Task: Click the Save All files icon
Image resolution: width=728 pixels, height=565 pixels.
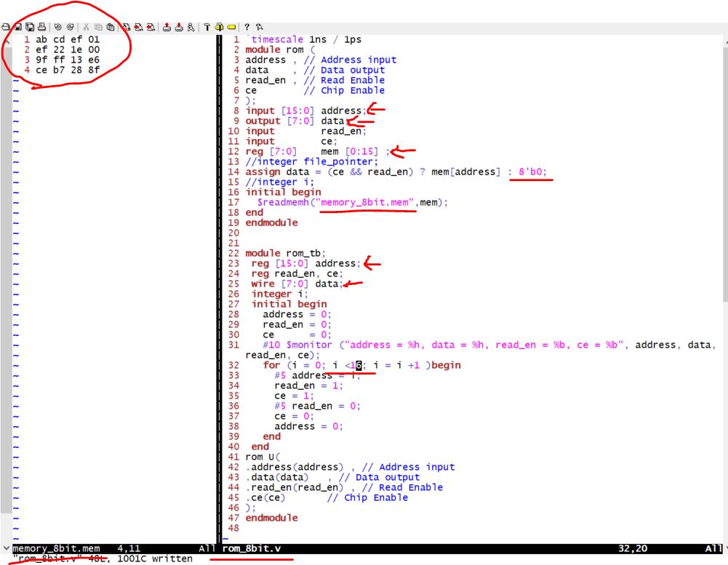Action: [30, 28]
